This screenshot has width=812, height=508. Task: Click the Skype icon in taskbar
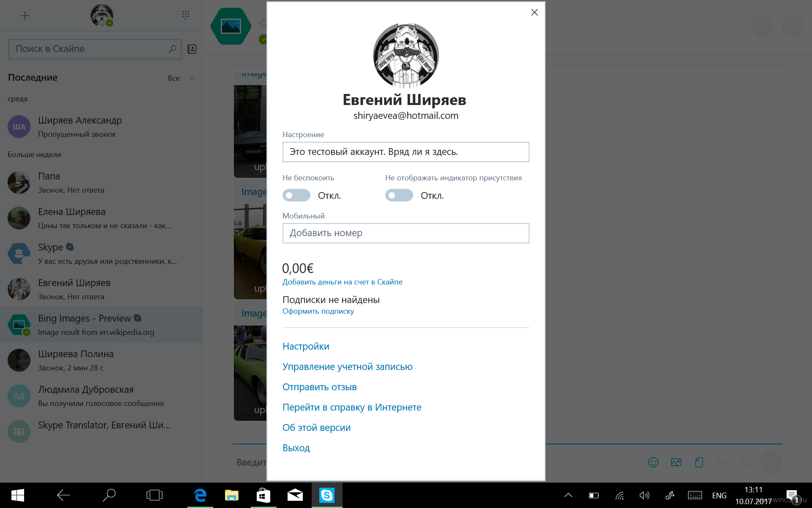click(x=327, y=495)
